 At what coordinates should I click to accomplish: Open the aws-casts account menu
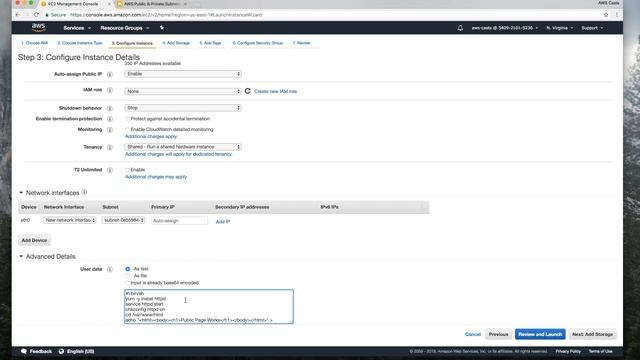pyautogui.click(x=504, y=28)
